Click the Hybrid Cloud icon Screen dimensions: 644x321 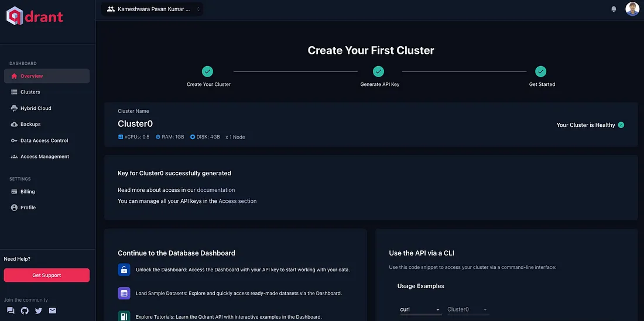pyautogui.click(x=14, y=108)
